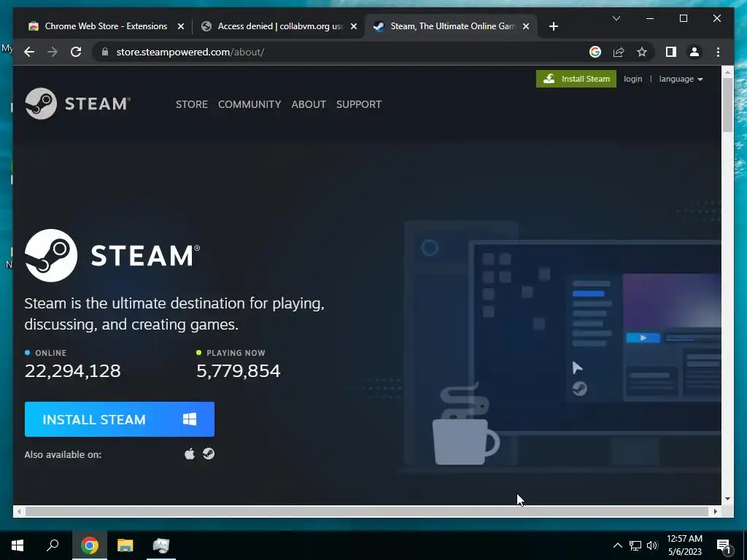Open the notification center icon
The height and width of the screenshot is (560, 747).
(x=724, y=546)
